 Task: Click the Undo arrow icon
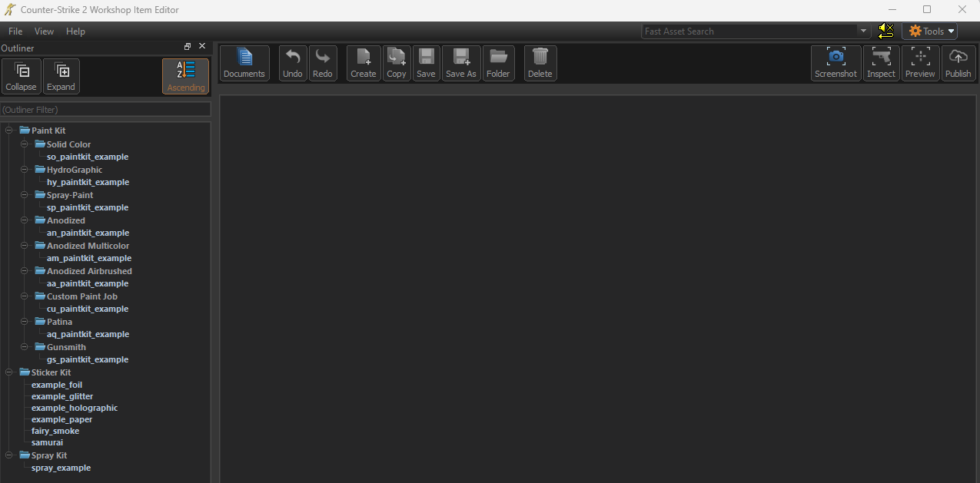click(293, 57)
